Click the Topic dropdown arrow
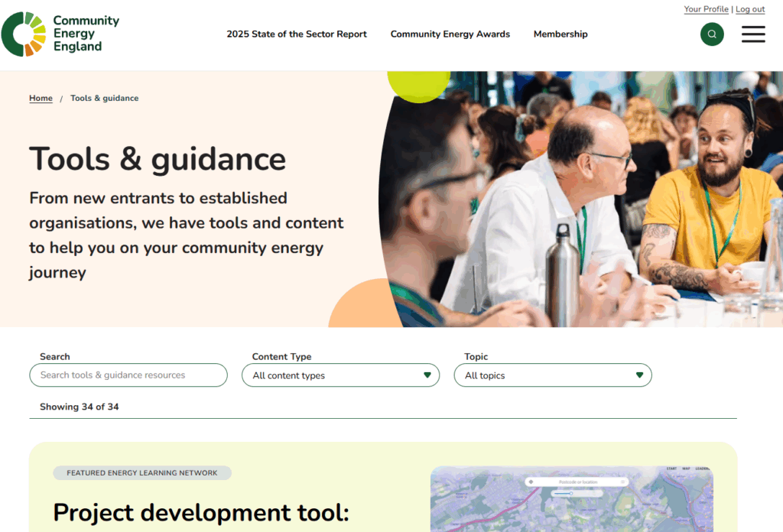The width and height of the screenshot is (783, 532). (x=639, y=375)
